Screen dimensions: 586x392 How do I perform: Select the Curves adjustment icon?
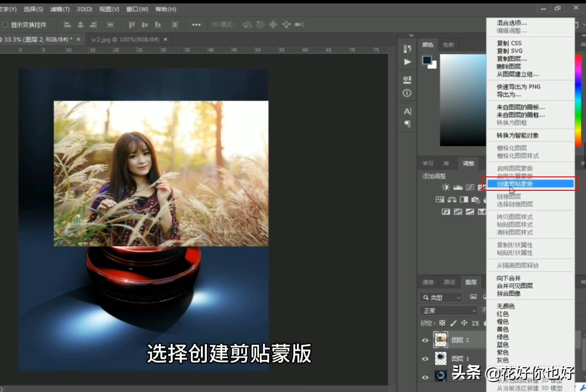point(470,188)
